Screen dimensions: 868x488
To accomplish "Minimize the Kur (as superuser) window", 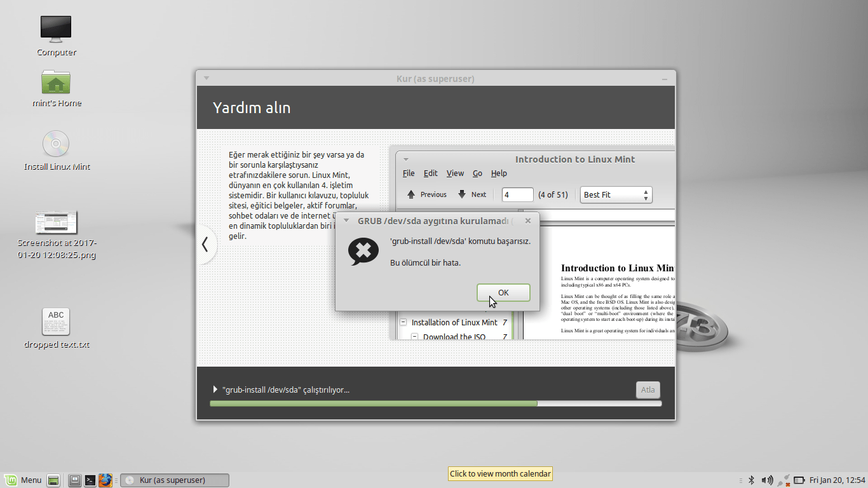I will (665, 79).
